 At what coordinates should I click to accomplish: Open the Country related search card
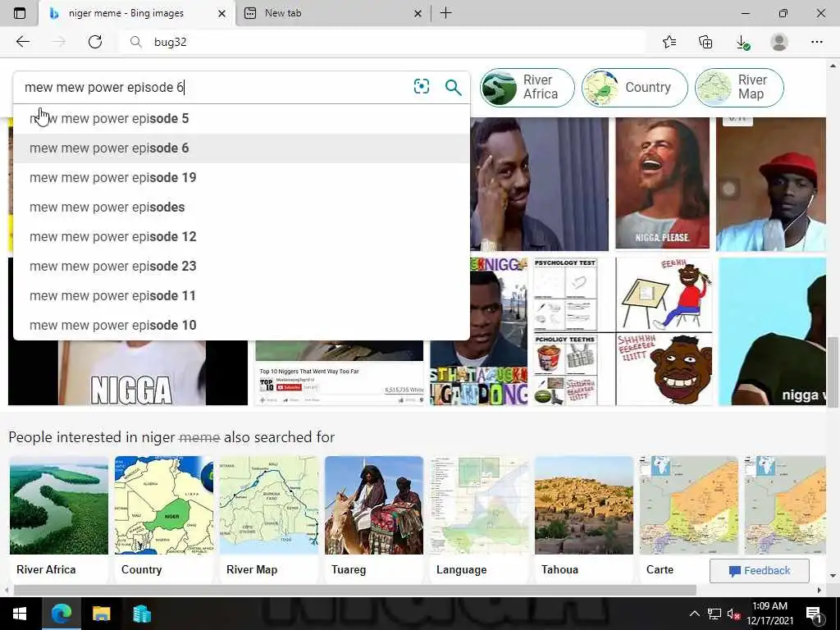[164, 518]
